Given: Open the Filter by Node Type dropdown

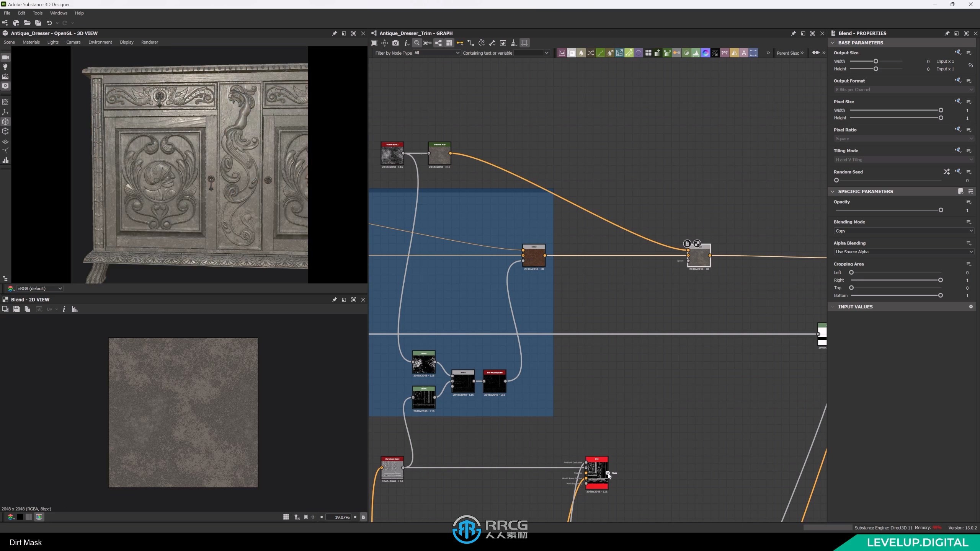Looking at the screenshot, I should click(436, 53).
